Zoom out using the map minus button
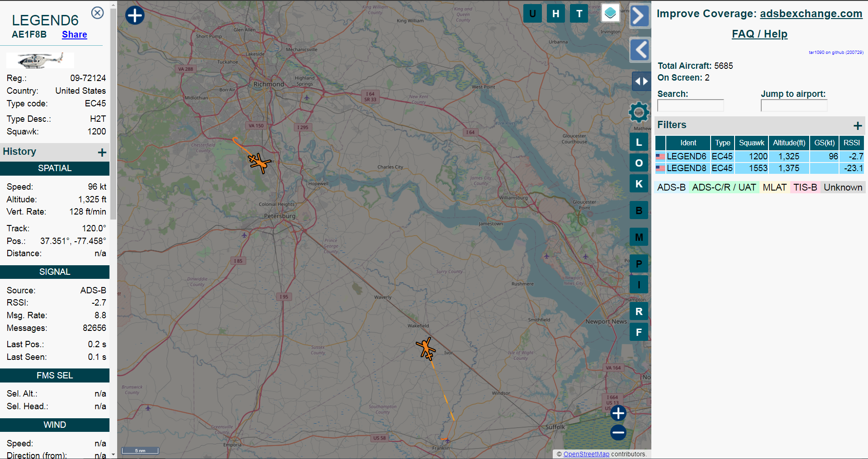Screen dimensions: 868x459 click(618, 432)
